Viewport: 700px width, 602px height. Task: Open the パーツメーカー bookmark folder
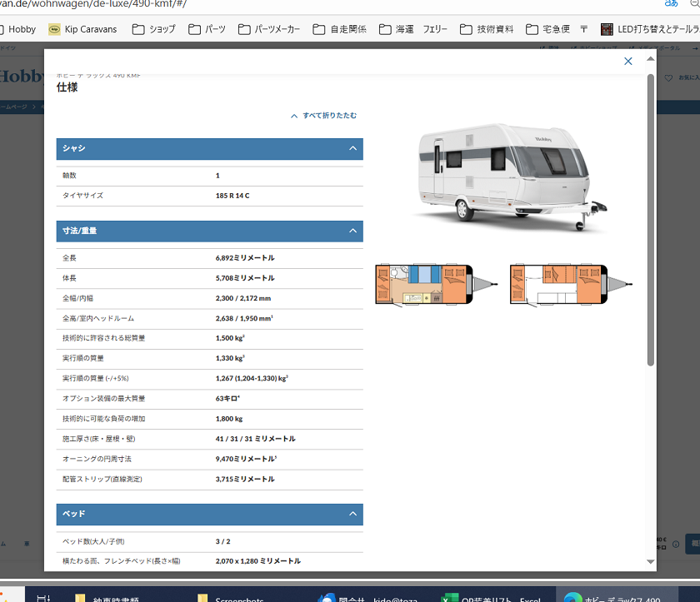268,29
